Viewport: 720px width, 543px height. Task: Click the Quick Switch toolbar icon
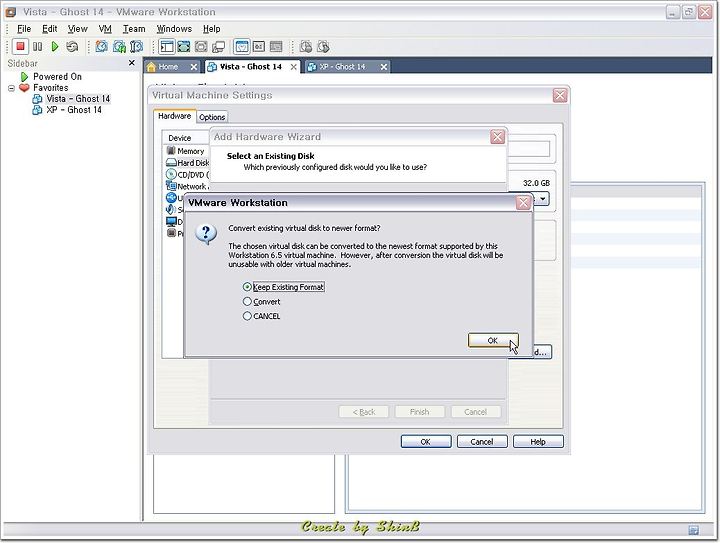coord(184,46)
